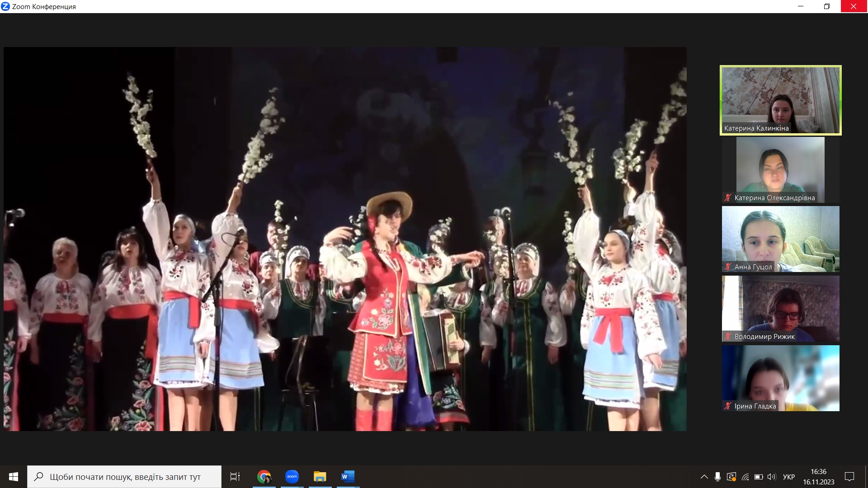Expand hidden system tray icons
This screenshot has height=488, width=868.
pyautogui.click(x=704, y=477)
